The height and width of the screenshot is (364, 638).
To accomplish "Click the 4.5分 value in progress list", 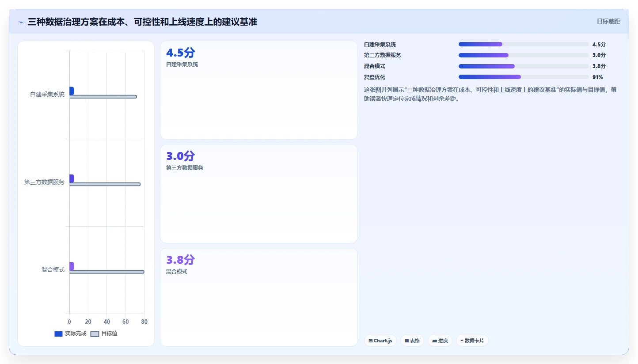I will point(599,44).
